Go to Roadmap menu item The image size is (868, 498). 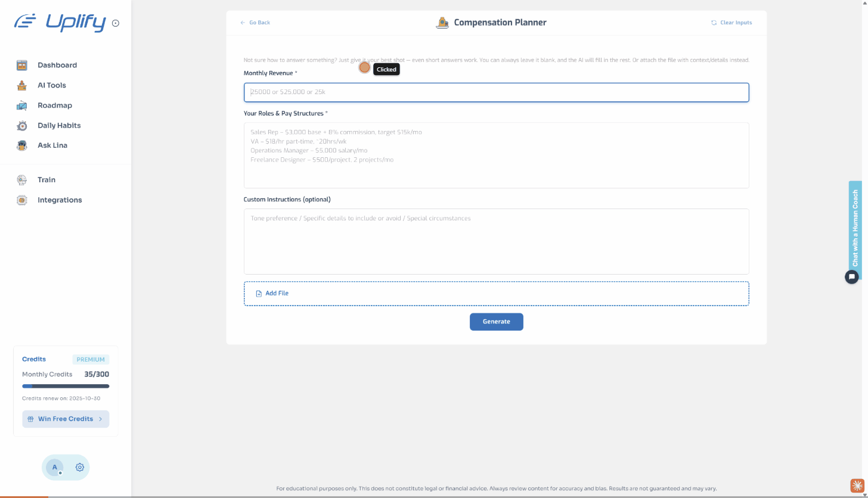pos(54,105)
